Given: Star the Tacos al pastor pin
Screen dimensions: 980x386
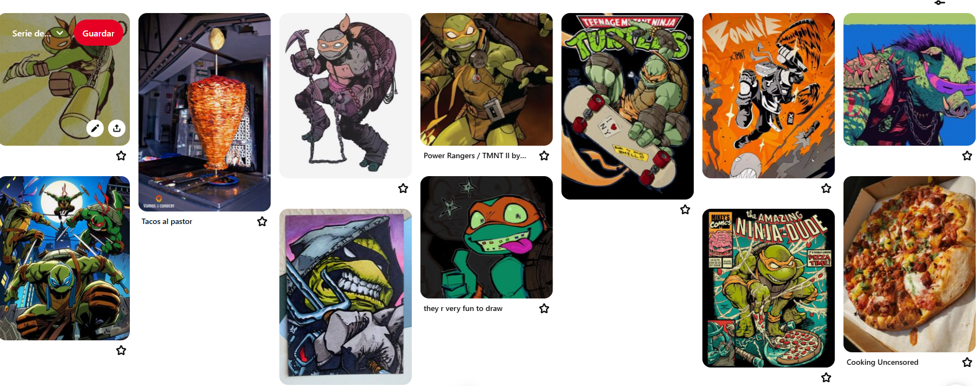Looking at the screenshot, I should (x=262, y=221).
